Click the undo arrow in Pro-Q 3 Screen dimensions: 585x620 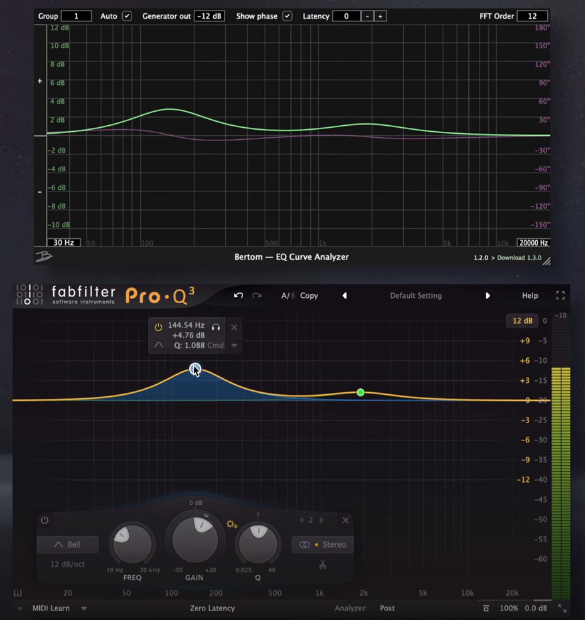pos(238,295)
